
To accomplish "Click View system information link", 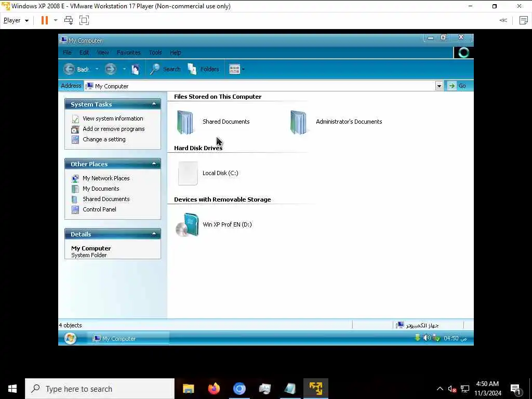I will point(113,118).
